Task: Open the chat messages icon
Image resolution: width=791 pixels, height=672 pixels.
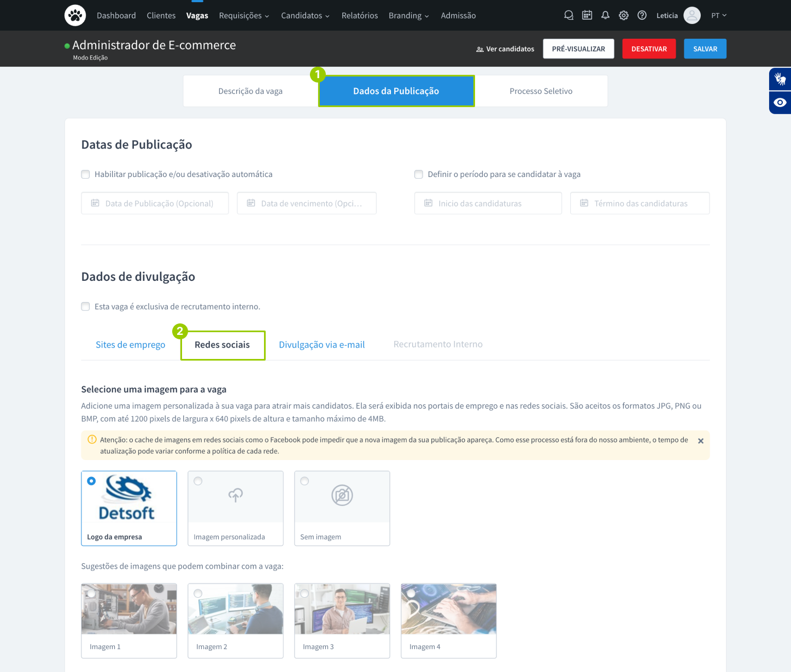Action: [x=569, y=15]
